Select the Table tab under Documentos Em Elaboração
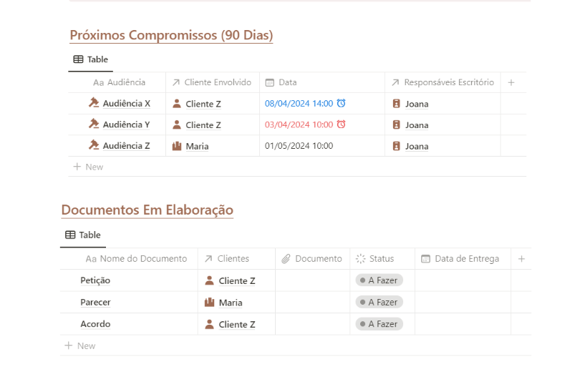The height and width of the screenshot is (392, 580). 83,235
